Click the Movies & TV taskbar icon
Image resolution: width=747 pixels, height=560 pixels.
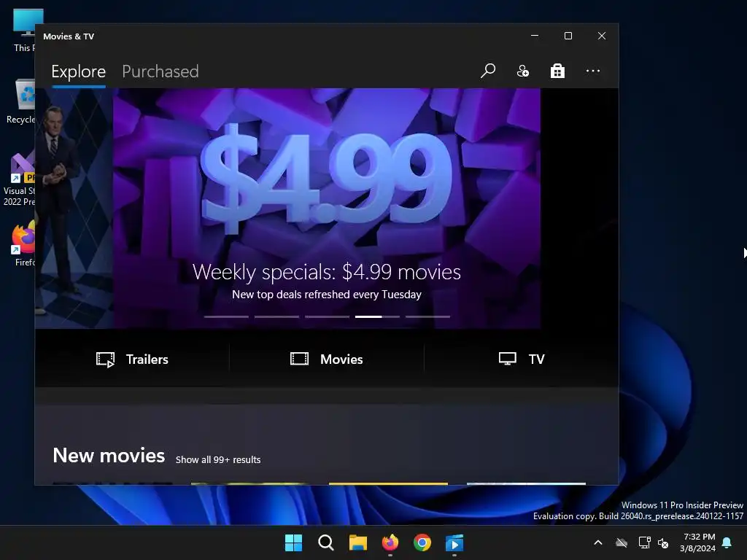[x=454, y=542]
